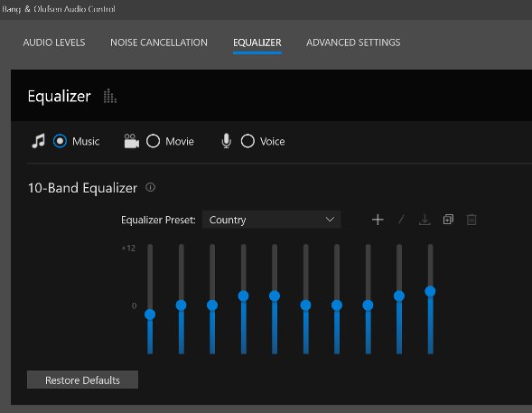The height and width of the screenshot is (413, 532).
Task: Open the Noise Cancellation tab
Action: 159,42
